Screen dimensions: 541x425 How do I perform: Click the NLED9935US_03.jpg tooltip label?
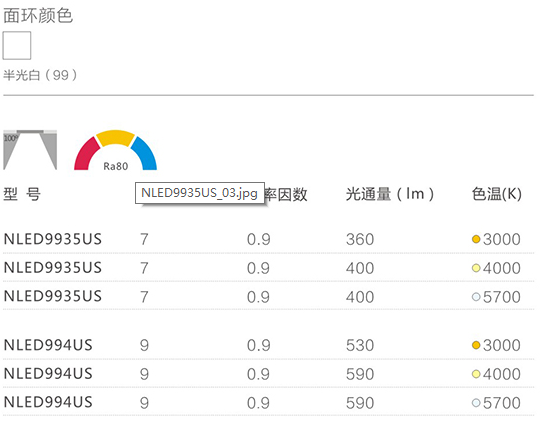pyautogui.click(x=200, y=193)
